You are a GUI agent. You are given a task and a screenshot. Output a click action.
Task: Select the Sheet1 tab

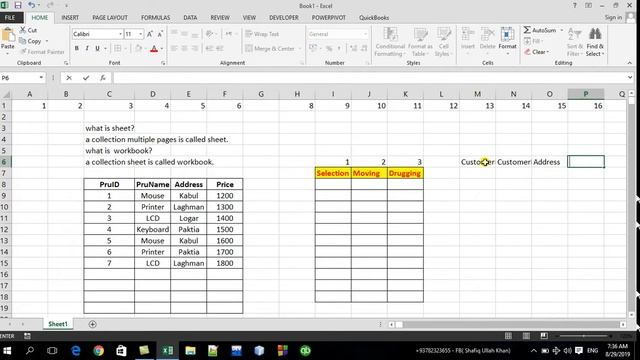click(x=58, y=324)
